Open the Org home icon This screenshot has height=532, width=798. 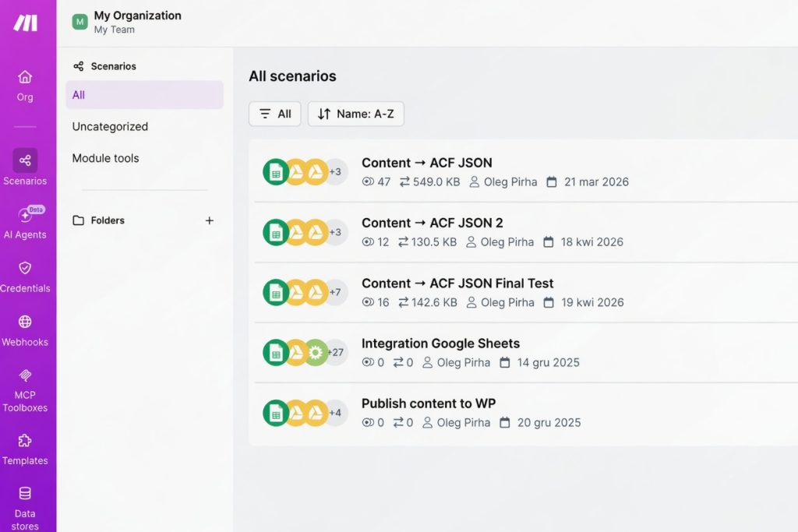click(x=25, y=77)
